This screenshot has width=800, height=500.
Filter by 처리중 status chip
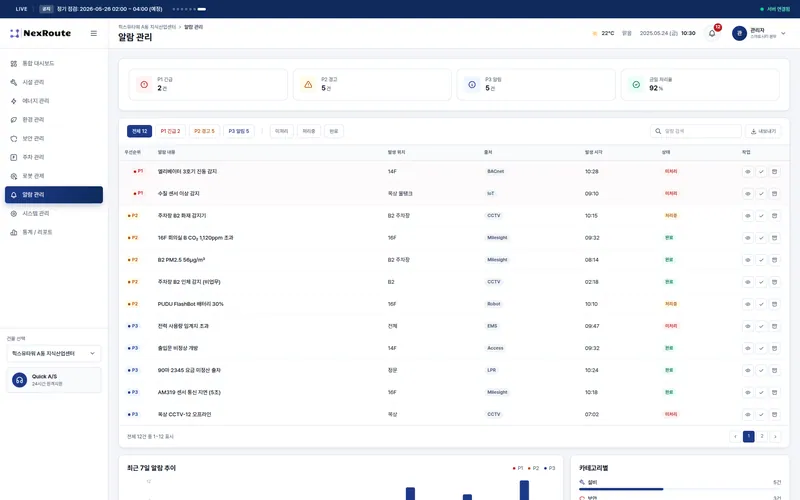309,131
